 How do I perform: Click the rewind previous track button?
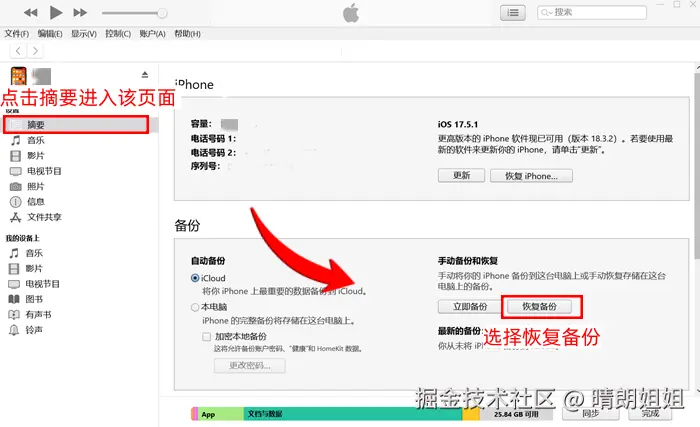[x=30, y=13]
